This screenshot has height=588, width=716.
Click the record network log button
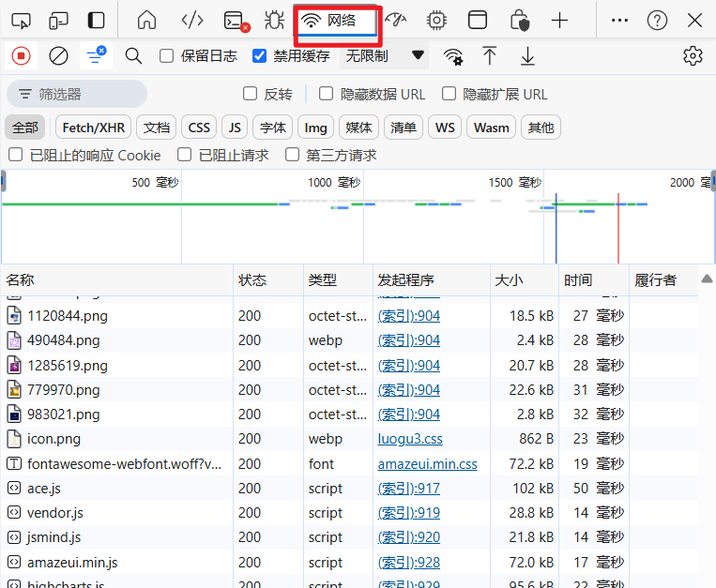pos(21,56)
